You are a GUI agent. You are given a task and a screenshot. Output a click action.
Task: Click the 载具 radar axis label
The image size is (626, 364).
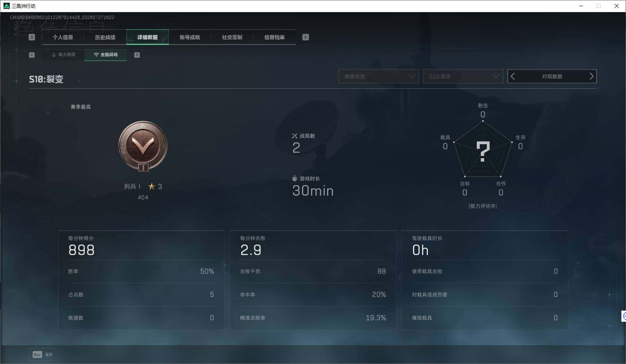445,137
